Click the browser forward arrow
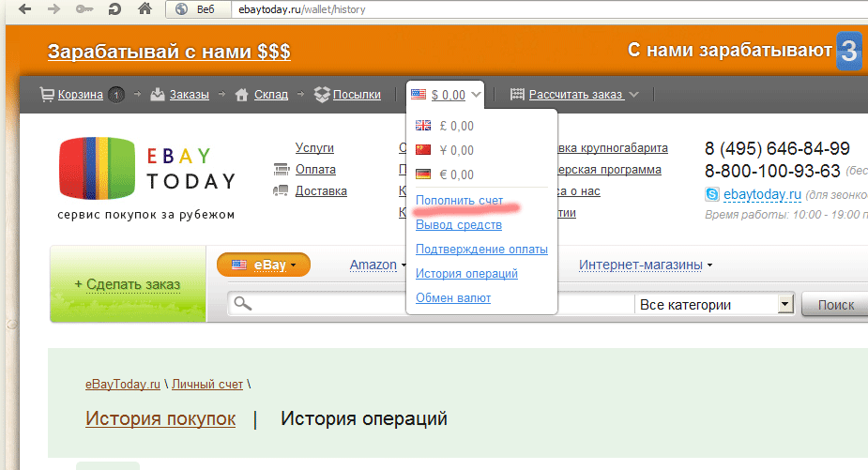 click(53, 8)
